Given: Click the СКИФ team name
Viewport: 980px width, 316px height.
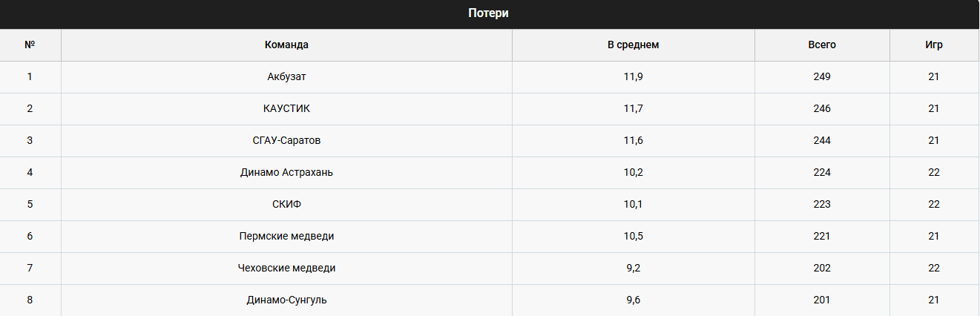Looking at the screenshot, I should [x=286, y=204].
